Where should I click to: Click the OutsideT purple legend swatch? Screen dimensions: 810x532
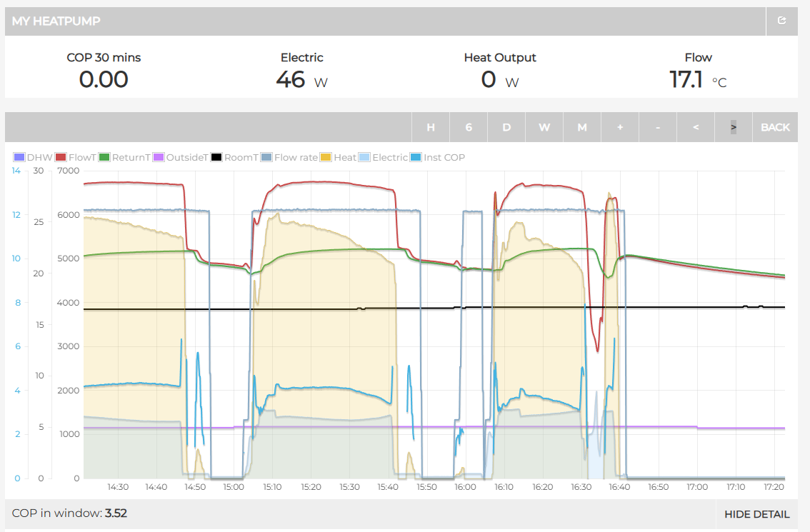click(159, 157)
